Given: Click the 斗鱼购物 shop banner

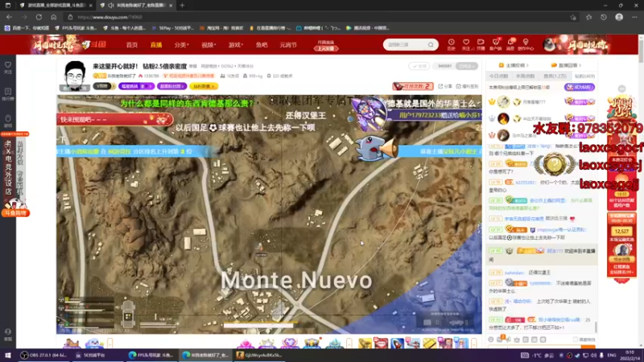Looking at the screenshot, I should tap(15, 213).
